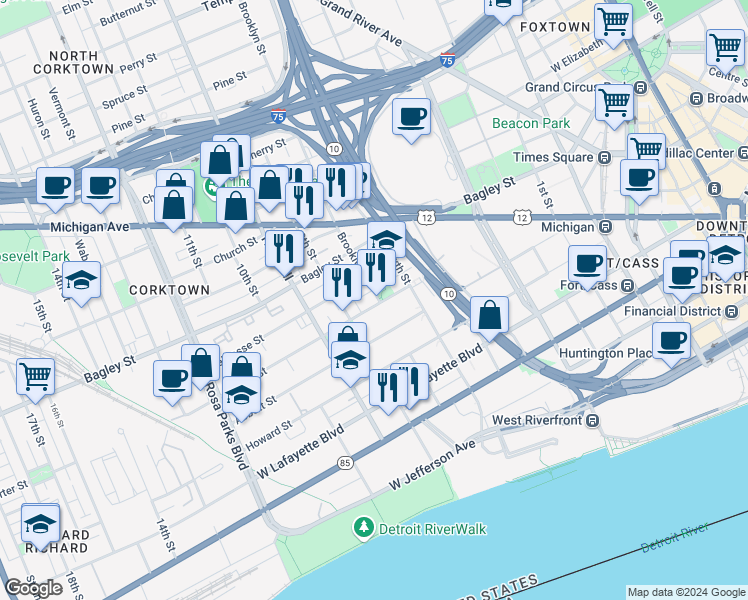Select the NORTH CORKTOWN neighborhood label
The image size is (748, 600).
click(73, 62)
